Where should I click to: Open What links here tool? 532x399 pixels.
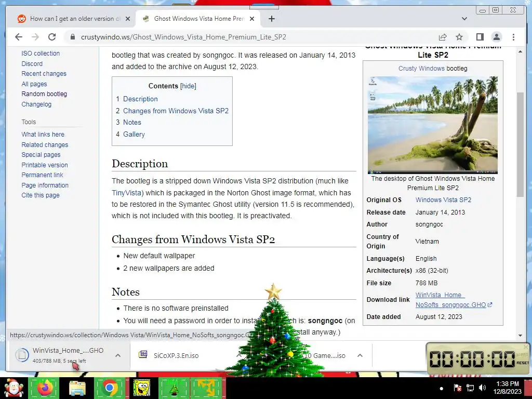43,135
